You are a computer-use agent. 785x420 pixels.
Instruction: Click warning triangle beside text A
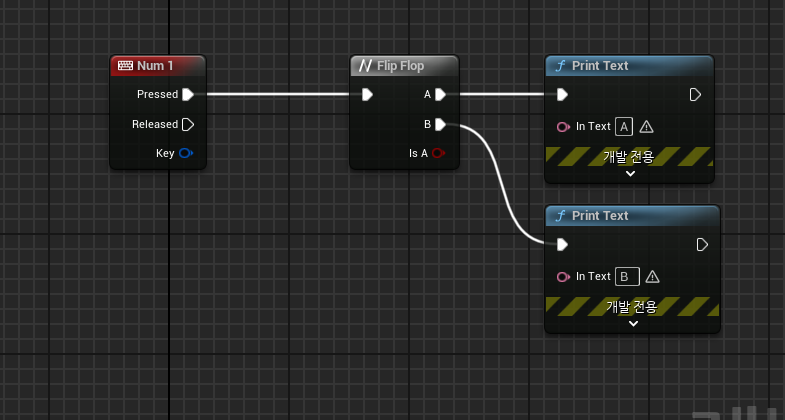(646, 127)
